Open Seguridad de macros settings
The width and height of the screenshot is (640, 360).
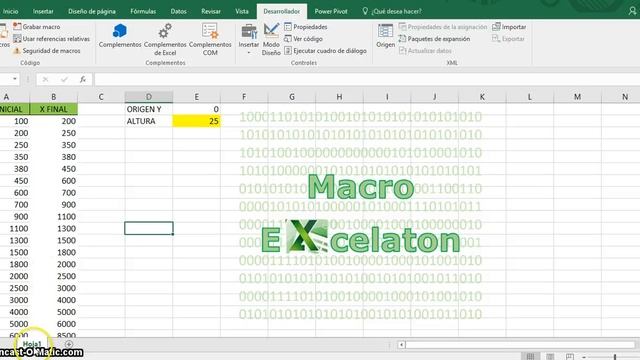pos(47,51)
